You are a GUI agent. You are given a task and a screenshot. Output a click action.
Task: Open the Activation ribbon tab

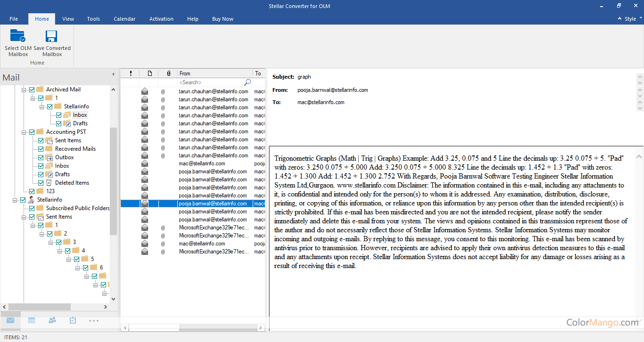coord(161,19)
